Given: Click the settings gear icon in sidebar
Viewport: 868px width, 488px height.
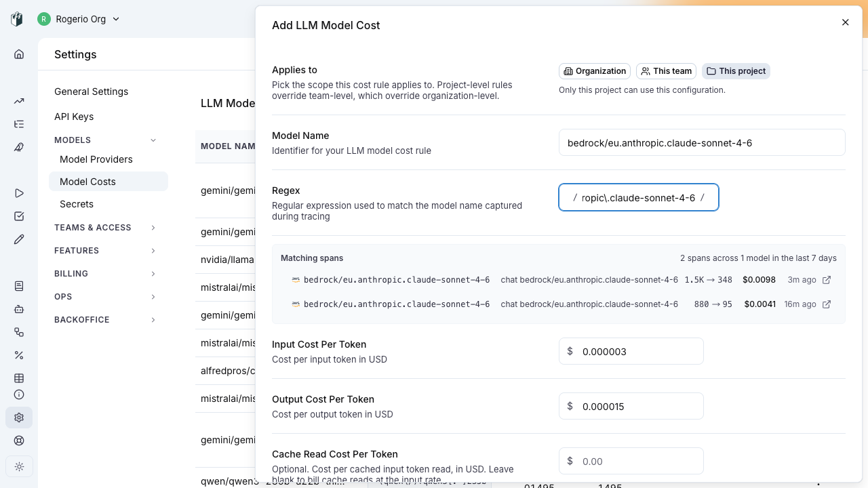Looking at the screenshot, I should pos(19,418).
